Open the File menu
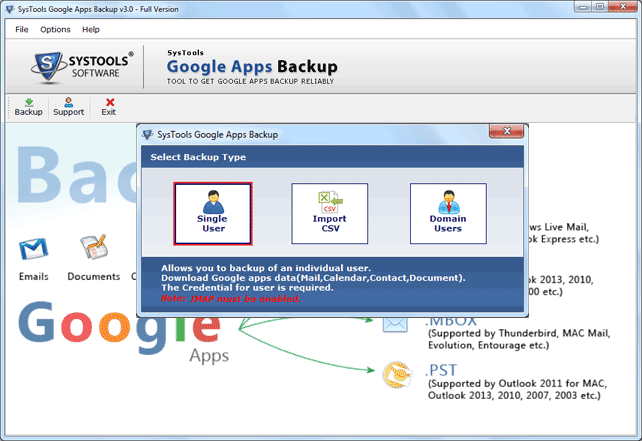This screenshot has height=441, width=642. click(22, 29)
